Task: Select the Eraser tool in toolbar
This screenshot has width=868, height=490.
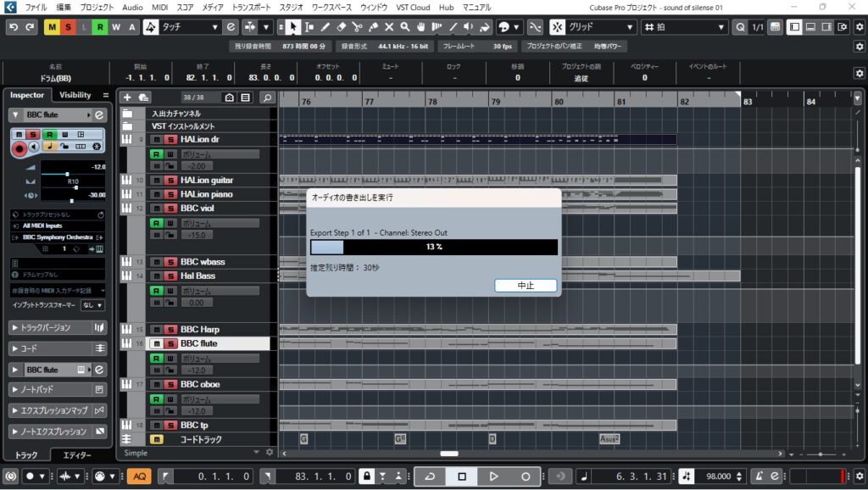Action: click(341, 27)
